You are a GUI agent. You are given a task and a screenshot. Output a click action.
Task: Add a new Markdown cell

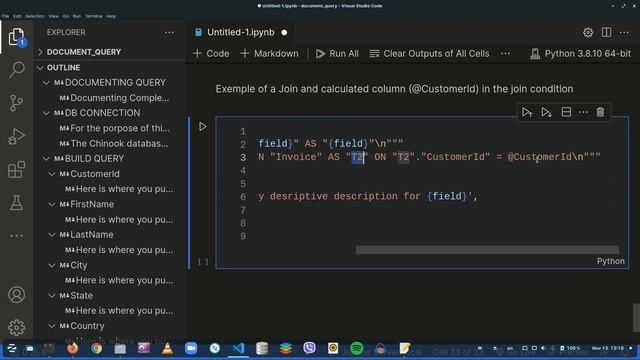click(x=269, y=53)
